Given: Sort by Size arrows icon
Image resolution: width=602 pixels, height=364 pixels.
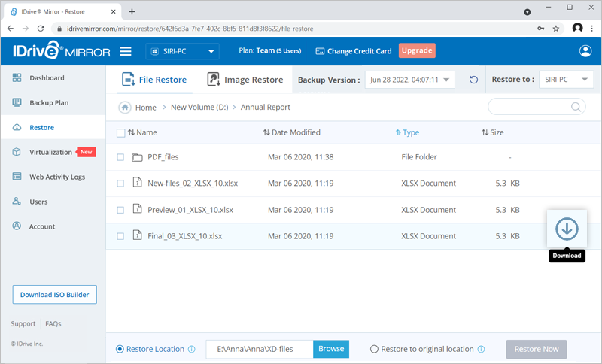Looking at the screenshot, I should tap(485, 132).
